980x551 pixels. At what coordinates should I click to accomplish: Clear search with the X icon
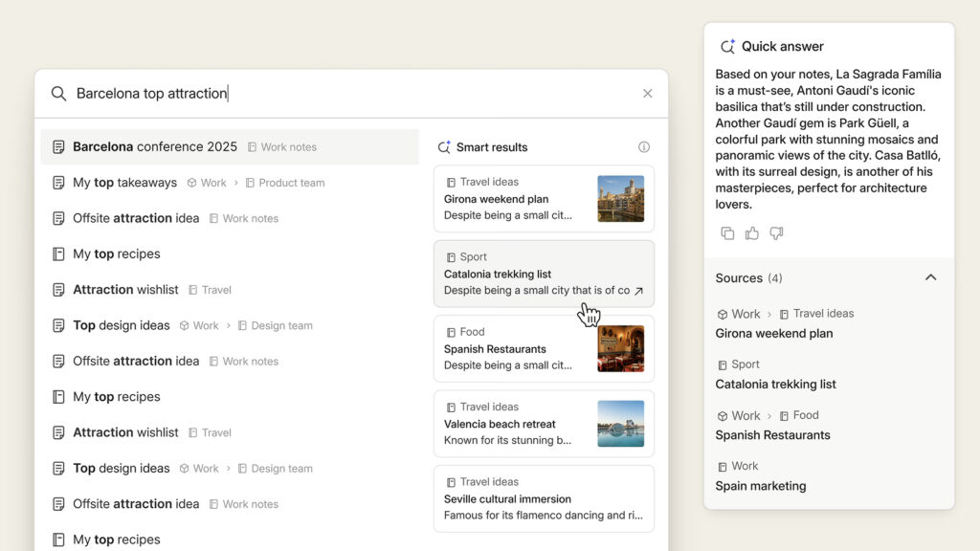(648, 94)
